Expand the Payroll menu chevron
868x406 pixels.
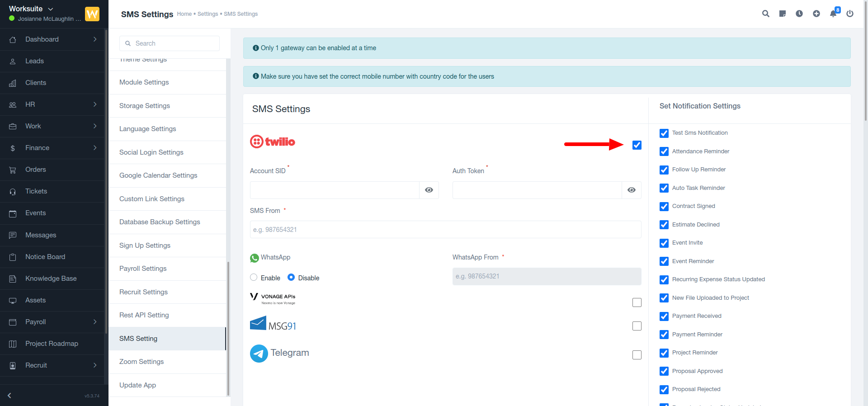95,322
